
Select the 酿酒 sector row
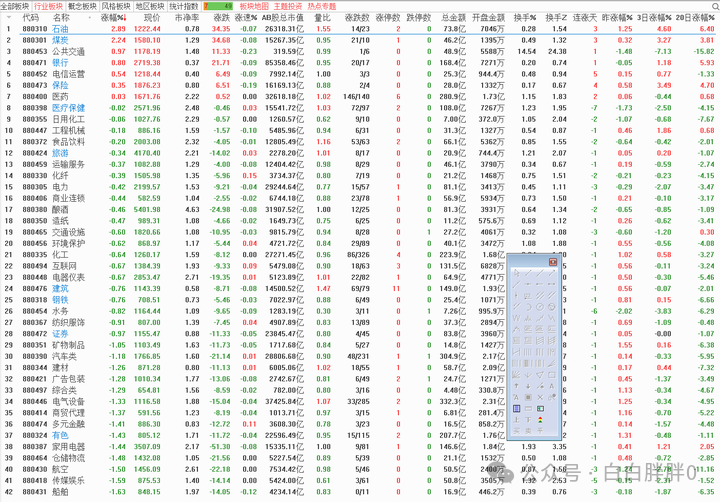pyautogui.click(x=360, y=209)
